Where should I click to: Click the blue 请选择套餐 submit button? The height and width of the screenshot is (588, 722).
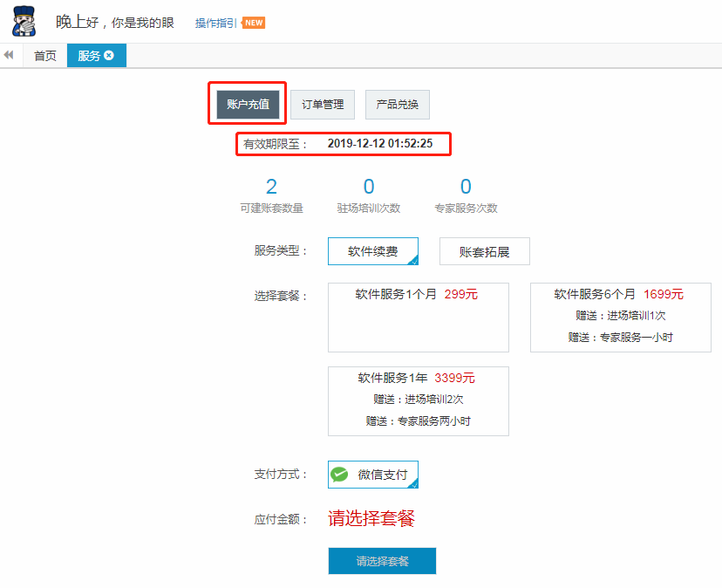coord(382,561)
